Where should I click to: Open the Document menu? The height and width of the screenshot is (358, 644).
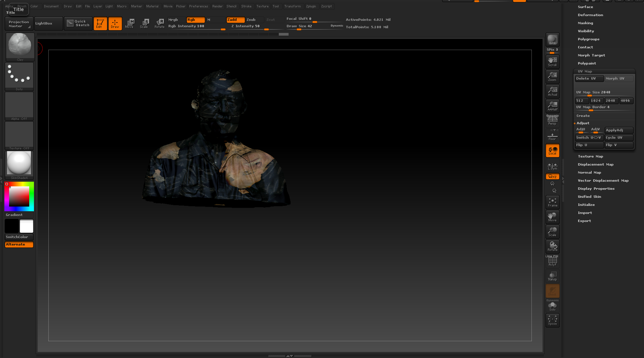pyautogui.click(x=51, y=6)
